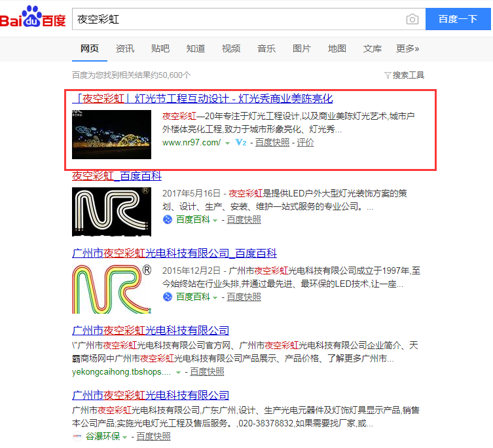Open camera image search icon
The height and width of the screenshot is (448, 493).
tap(412, 19)
